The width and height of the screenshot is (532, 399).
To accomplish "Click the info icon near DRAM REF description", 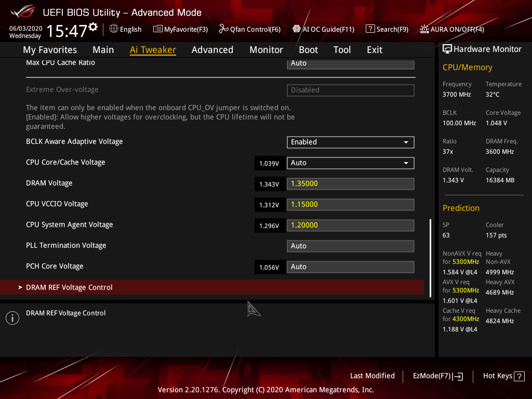I will point(12,317).
